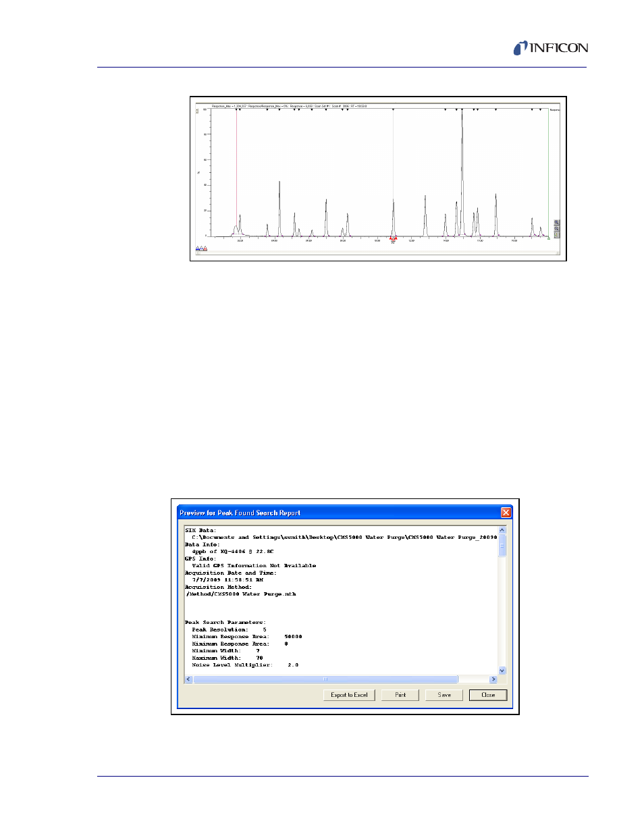Viewport: 644px width, 834px height.
Task: Click the yellow scale icon below magnifiers
Action: coord(556,234)
